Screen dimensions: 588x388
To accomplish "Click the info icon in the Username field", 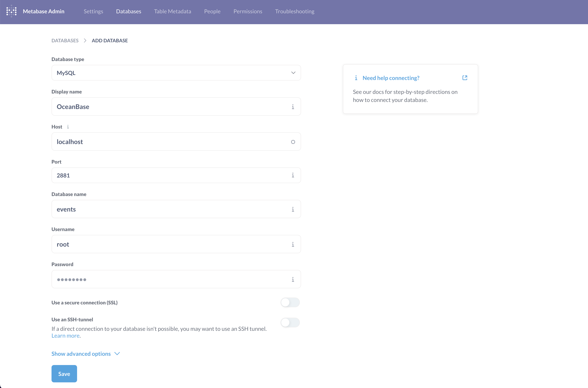I will [x=293, y=245].
